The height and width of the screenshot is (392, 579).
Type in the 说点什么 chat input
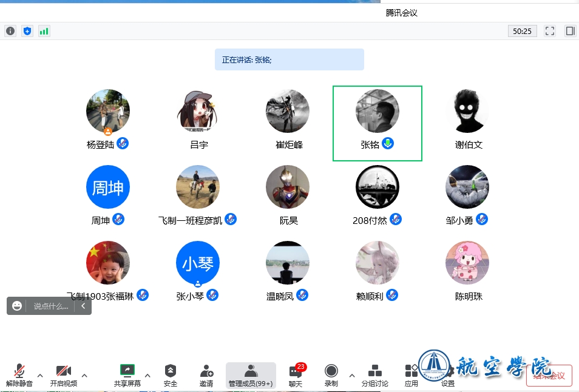[50, 306]
